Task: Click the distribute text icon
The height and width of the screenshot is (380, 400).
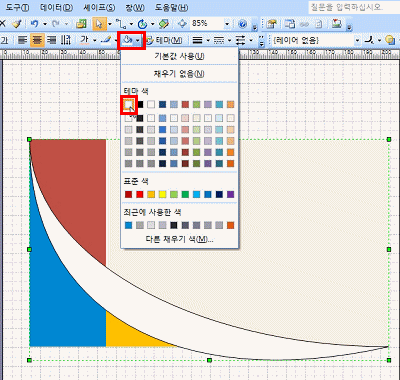Action: [x=66, y=40]
